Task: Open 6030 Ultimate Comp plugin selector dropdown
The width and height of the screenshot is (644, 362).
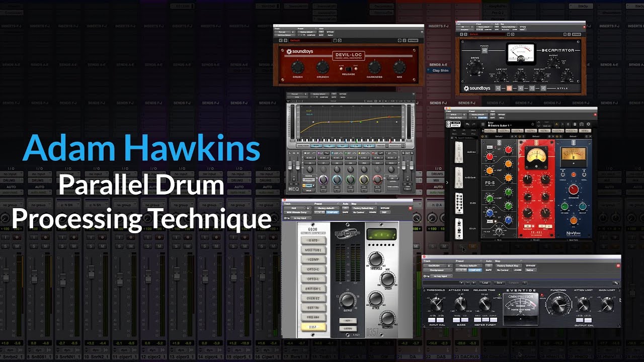Action: (x=297, y=212)
